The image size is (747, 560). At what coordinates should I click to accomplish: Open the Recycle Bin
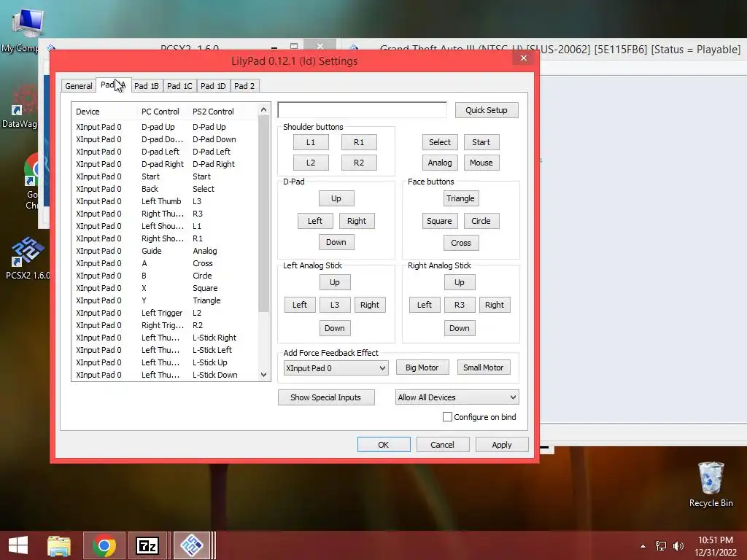point(711,485)
